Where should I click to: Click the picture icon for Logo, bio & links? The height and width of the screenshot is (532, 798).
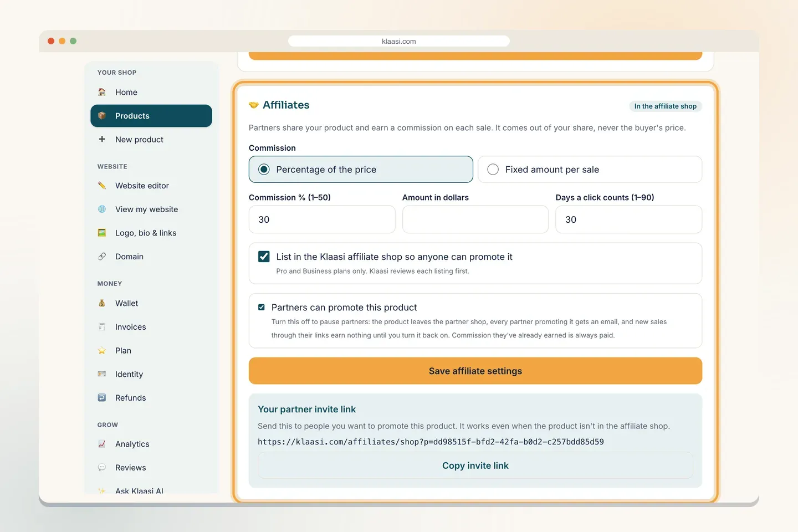point(102,233)
